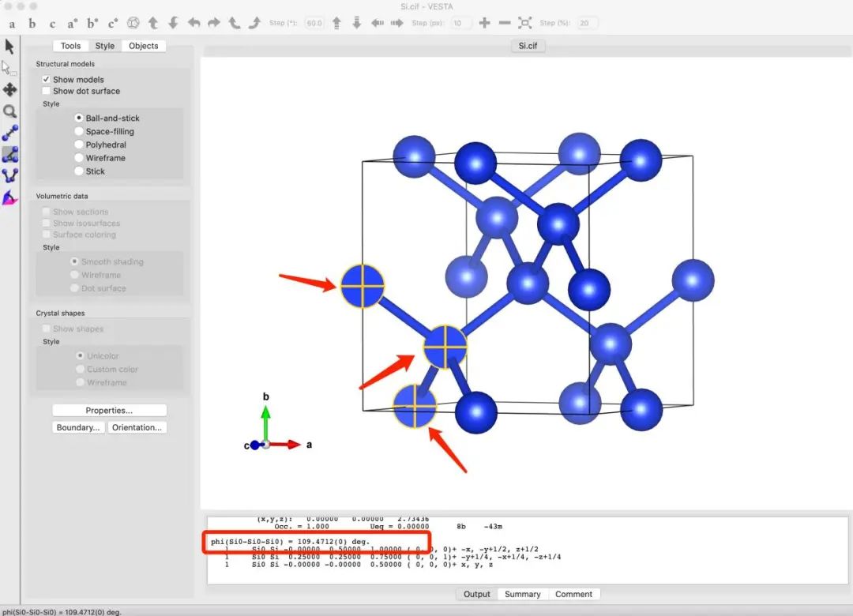Screen dimensions: 853x616
Task: Click the '-43m' site symmetry text
Action: tap(493, 526)
